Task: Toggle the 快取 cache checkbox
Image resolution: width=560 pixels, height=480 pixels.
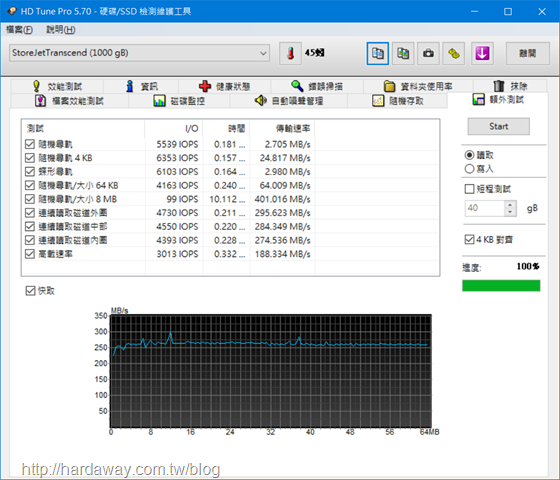Action: (x=30, y=291)
